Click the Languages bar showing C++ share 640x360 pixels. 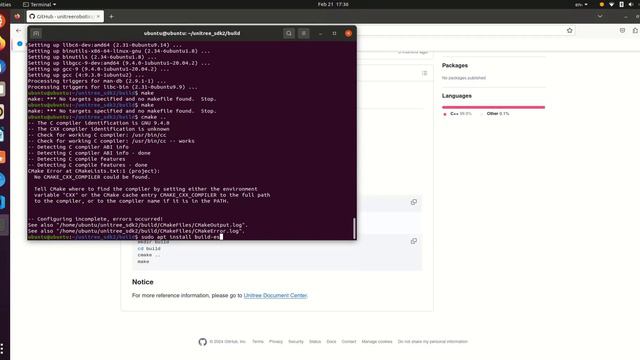[x=493, y=107]
